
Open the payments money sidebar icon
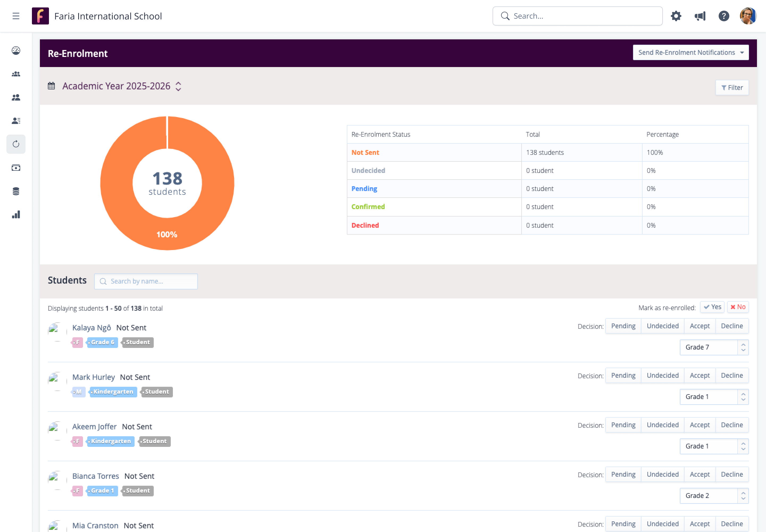16,168
